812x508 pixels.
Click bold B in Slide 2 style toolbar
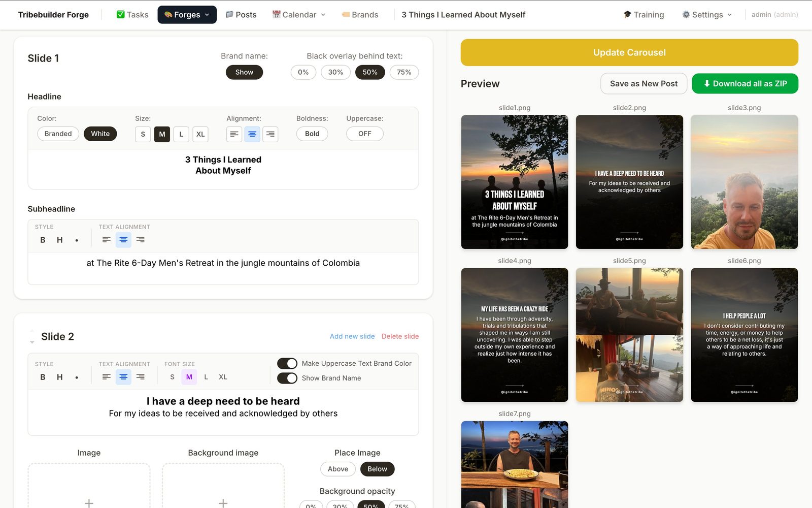coord(43,377)
